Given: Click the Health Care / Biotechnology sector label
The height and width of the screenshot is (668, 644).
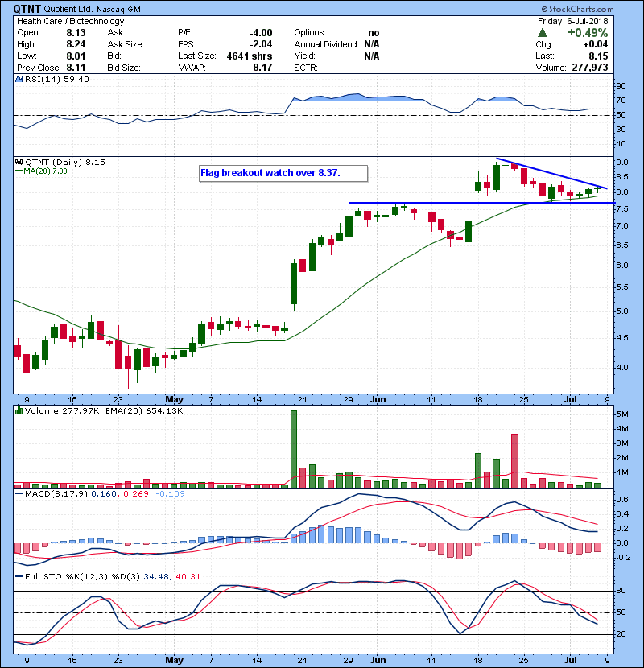Looking at the screenshot, I should coord(71,21).
